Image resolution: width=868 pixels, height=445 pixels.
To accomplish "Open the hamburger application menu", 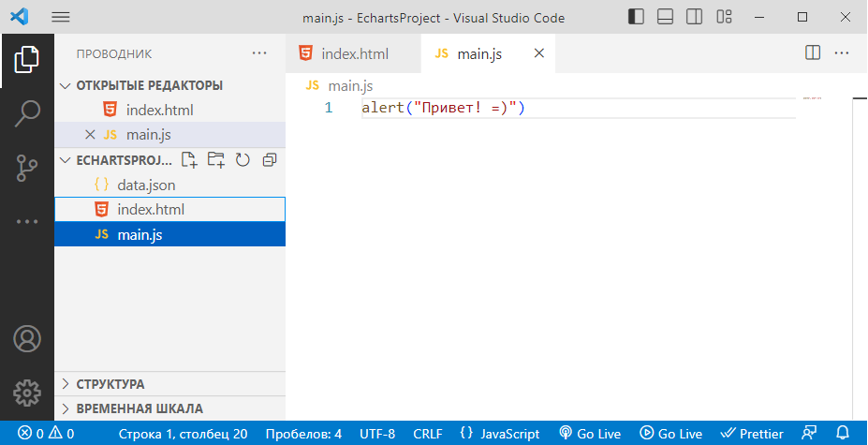I will tap(61, 17).
